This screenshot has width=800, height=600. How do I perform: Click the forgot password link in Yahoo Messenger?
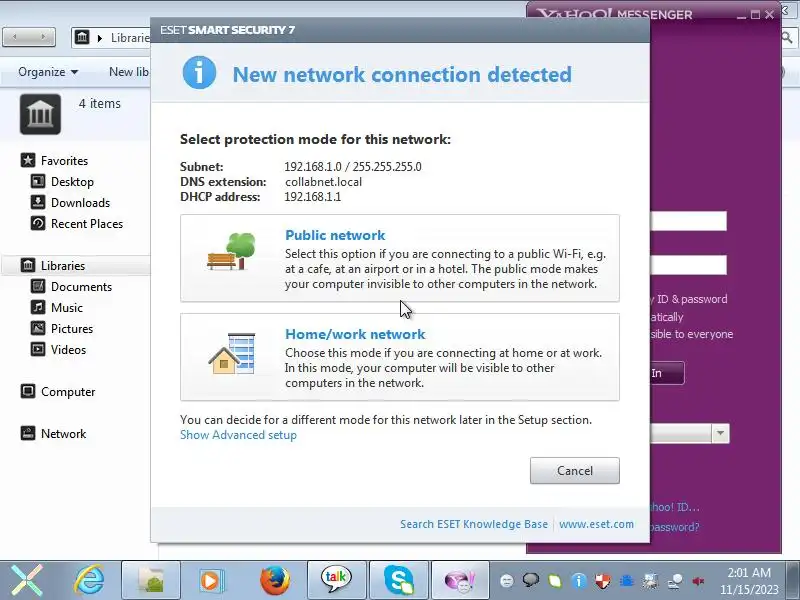(674, 527)
